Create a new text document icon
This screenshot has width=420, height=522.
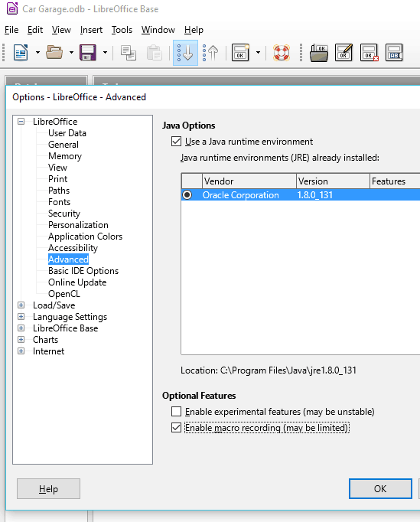pyautogui.click(x=21, y=53)
